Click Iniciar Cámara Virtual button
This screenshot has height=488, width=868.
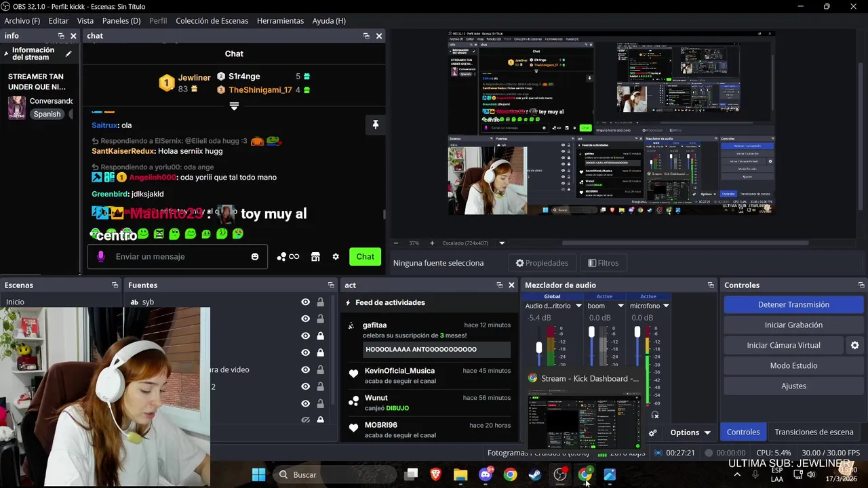tap(783, 346)
